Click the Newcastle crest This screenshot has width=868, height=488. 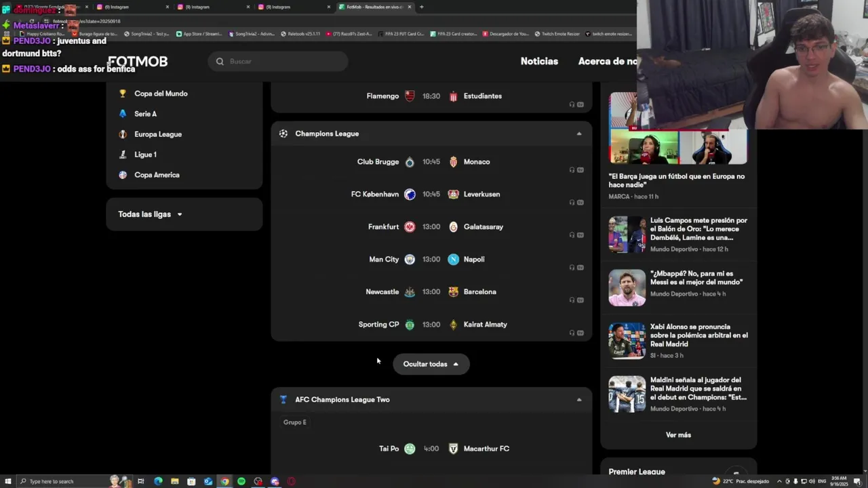coord(410,292)
